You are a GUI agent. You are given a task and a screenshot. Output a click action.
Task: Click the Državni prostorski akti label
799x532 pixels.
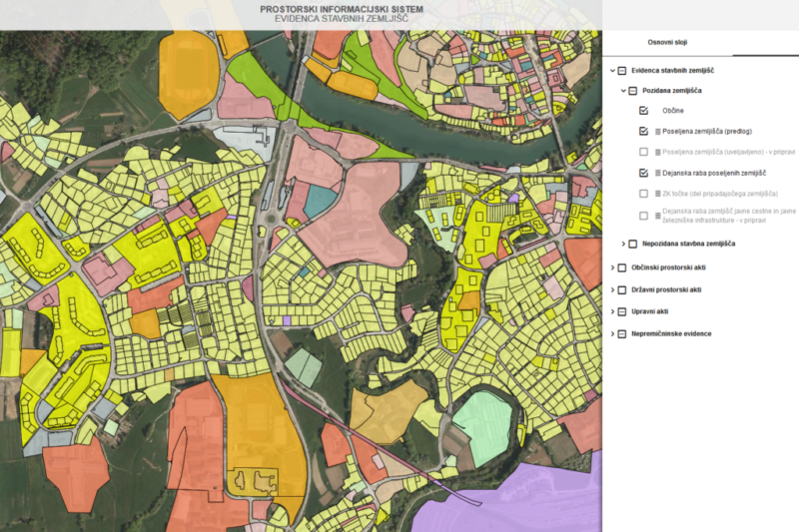click(666, 290)
